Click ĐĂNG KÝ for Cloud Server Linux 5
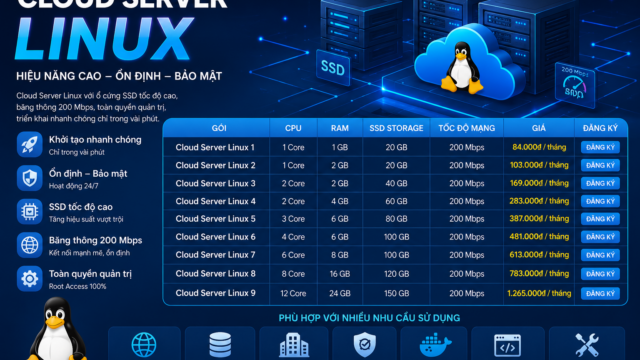 (x=600, y=219)
